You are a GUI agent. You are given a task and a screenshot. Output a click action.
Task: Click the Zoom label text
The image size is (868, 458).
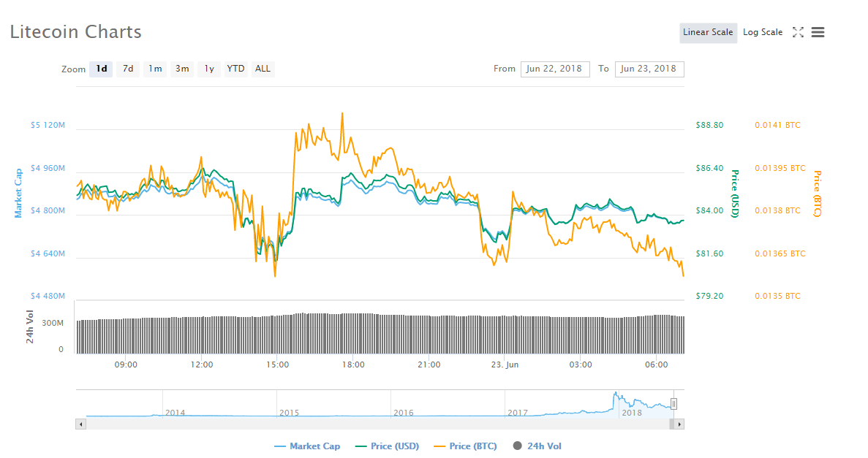[x=74, y=69]
